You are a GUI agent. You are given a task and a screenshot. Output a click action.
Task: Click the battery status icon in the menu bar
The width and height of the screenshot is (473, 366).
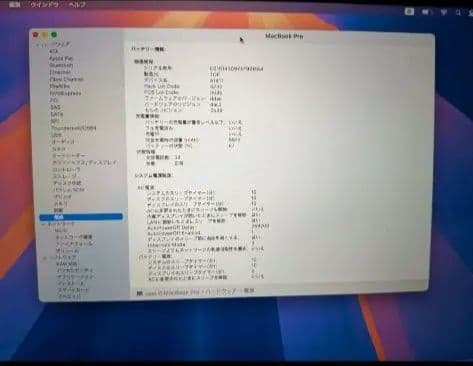pyautogui.click(x=426, y=12)
